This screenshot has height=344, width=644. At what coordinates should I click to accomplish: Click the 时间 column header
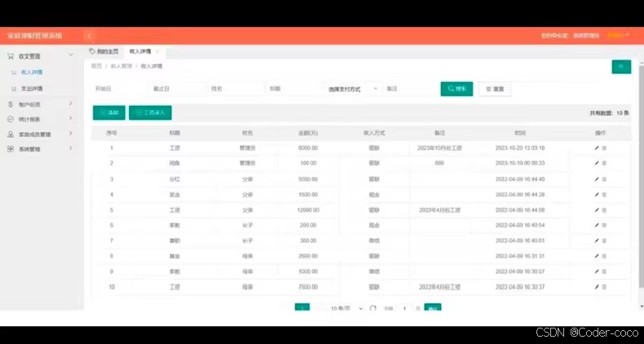pos(520,133)
